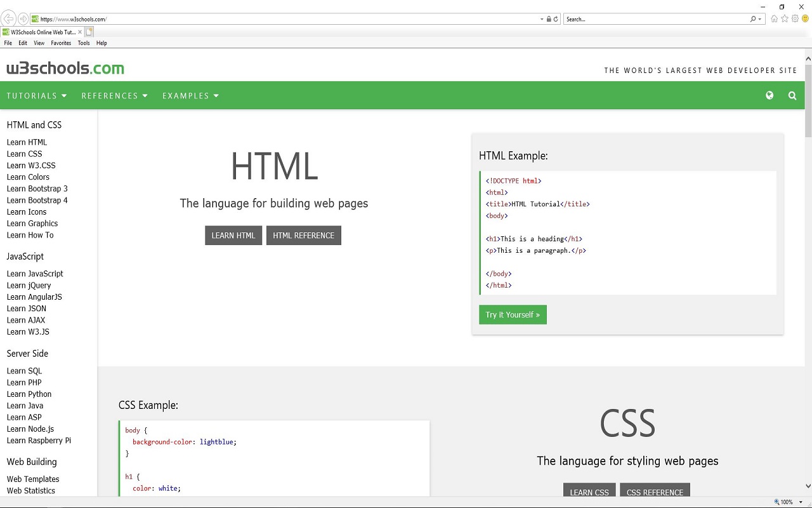Screen dimensions: 812x508
Task: Click the page vertical scrollbar thumb
Action: coord(808,100)
